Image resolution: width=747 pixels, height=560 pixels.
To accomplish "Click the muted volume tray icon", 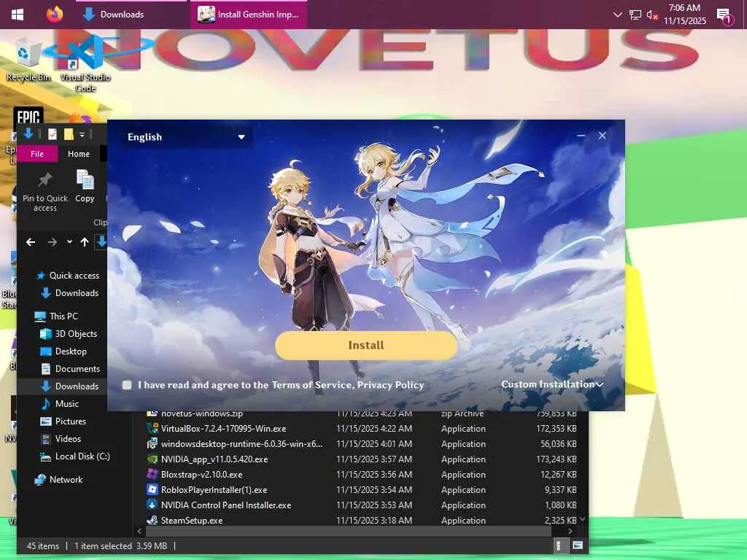I will pos(651,15).
